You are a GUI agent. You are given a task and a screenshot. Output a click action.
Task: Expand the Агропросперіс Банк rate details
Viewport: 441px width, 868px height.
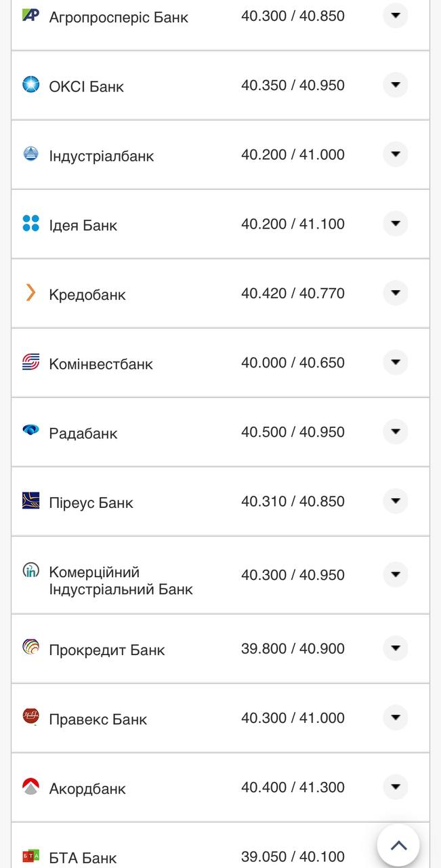[396, 16]
